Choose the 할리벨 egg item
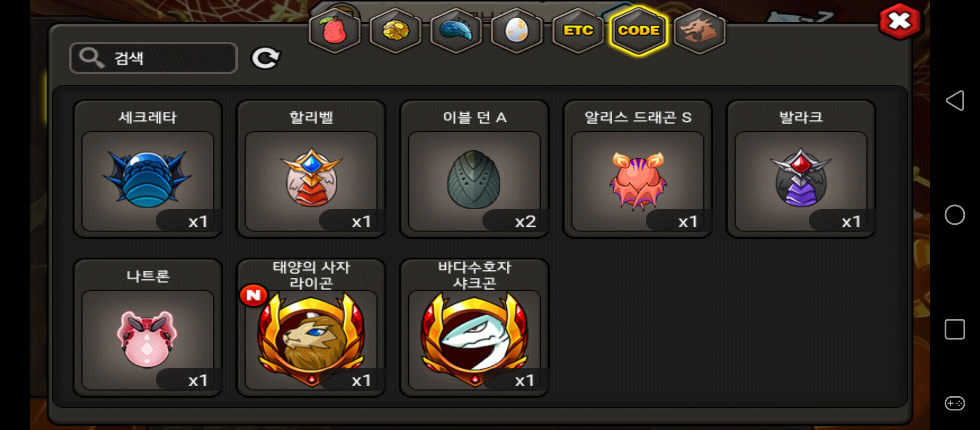Viewport: 980px width, 430px height. [x=311, y=169]
